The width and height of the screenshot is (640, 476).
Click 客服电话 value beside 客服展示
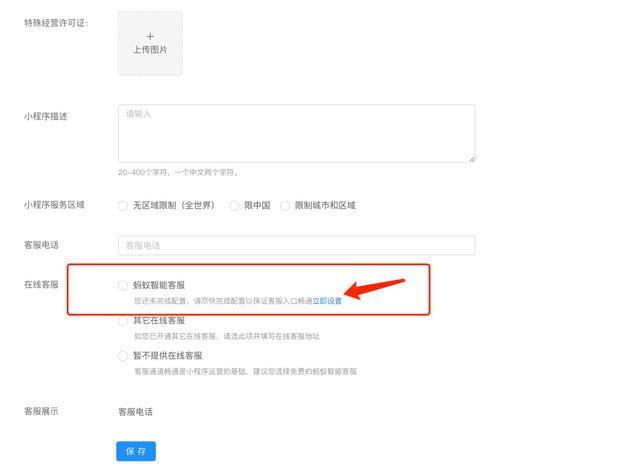click(135, 411)
